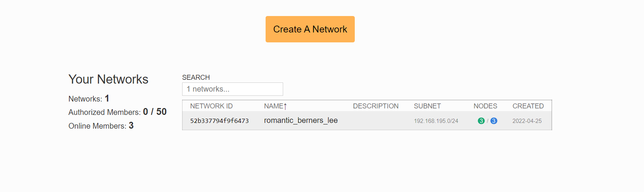
Task: Click the created date 2022-04-25
Action: (527, 121)
